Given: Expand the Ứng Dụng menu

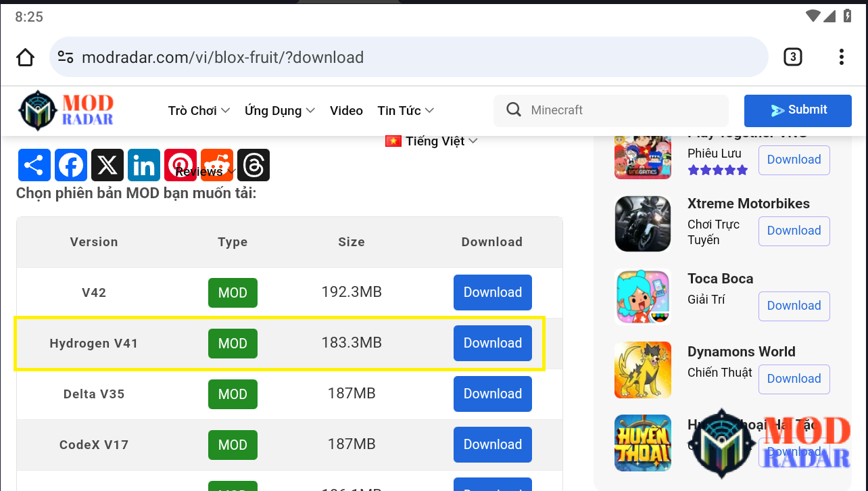Looking at the screenshot, I should pyautogui.click(x=280, y=110).
